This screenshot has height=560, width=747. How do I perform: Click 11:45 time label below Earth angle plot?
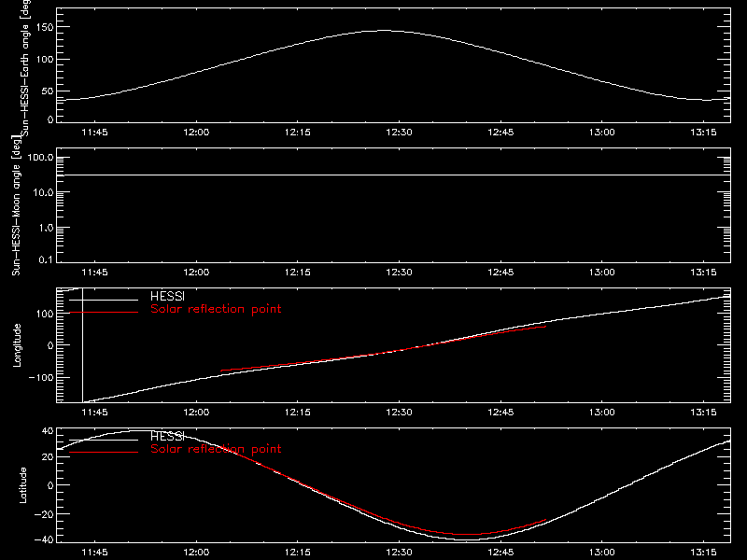click(95, 133)
